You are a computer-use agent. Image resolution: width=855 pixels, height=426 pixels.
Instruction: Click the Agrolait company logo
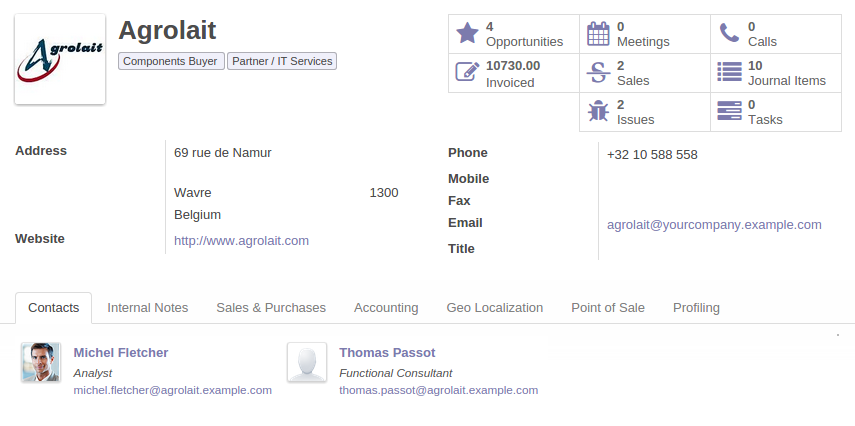[60, 59]
